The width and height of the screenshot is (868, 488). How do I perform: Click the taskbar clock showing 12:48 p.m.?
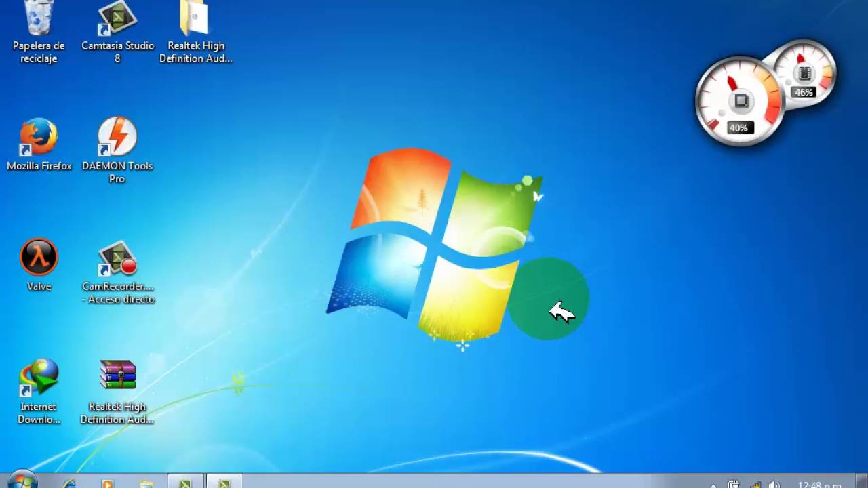point(819,484)
